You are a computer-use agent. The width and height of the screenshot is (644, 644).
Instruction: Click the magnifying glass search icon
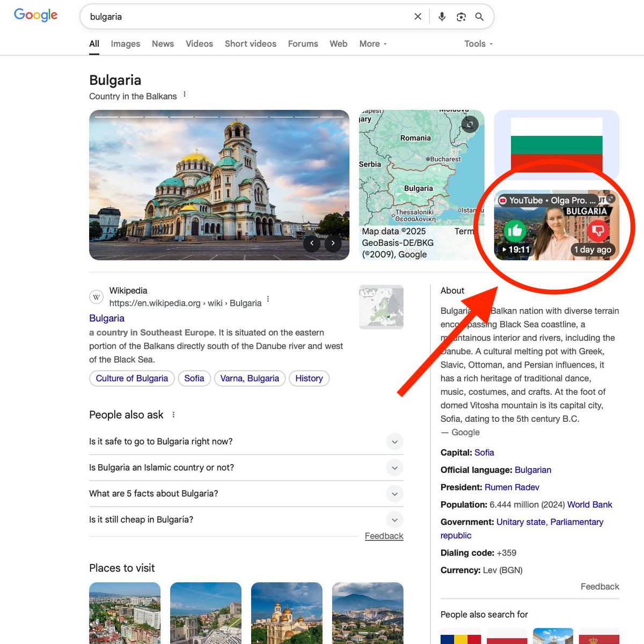(479, 17)
